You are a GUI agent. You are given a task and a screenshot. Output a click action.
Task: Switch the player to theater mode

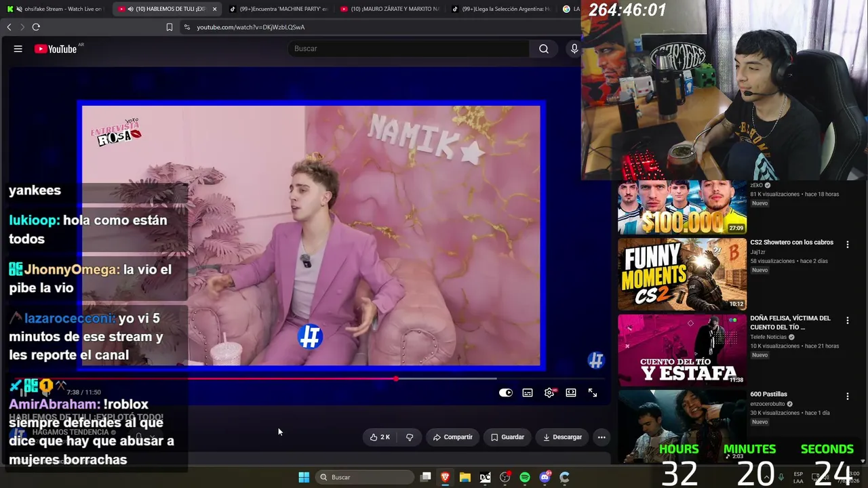tap(571, 393)
